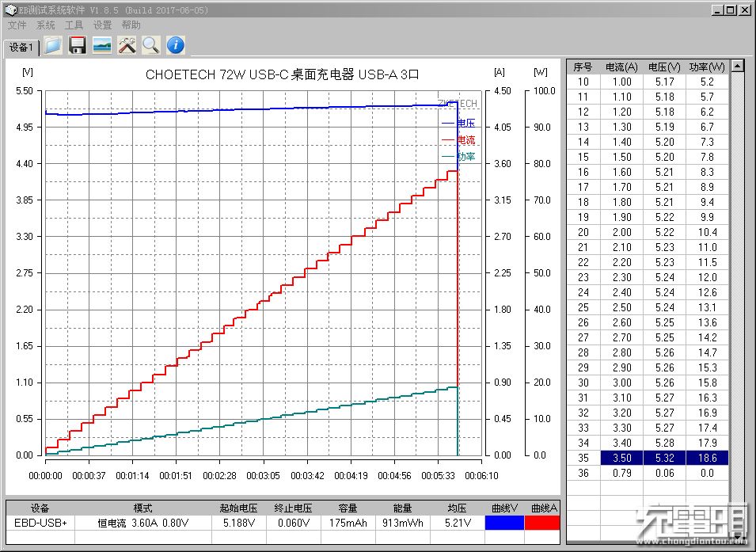756x552 pixels.
Task: Select table row 36 with current 0.79
Action: 648,473
